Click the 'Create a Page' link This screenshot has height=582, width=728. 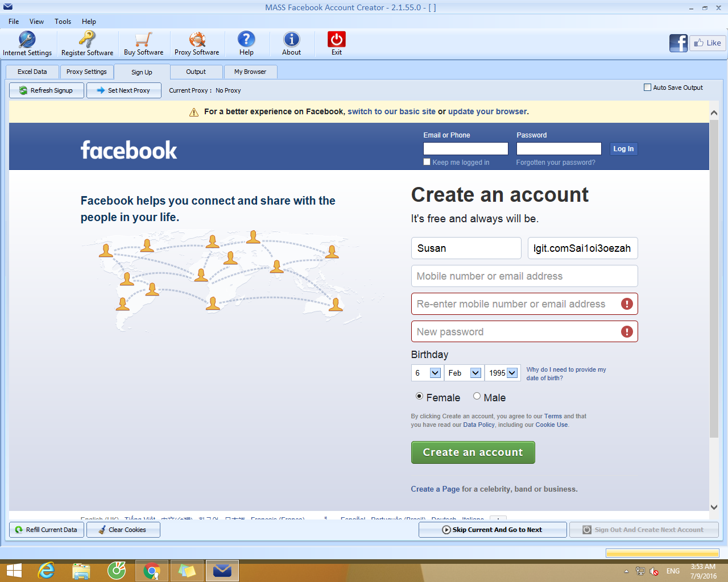click(x=435, y=489)
